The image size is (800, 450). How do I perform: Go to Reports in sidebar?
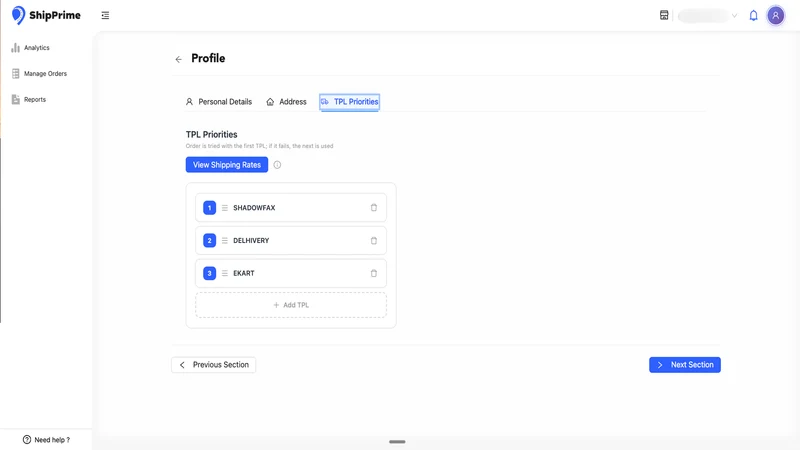[29, 99]
